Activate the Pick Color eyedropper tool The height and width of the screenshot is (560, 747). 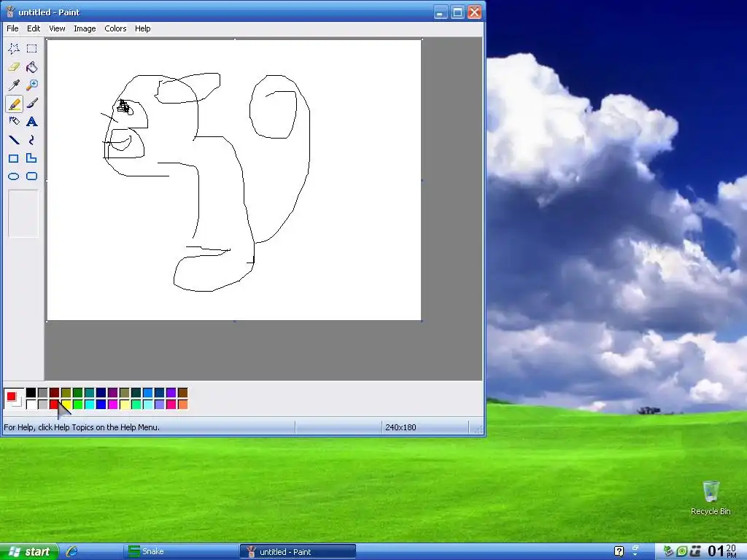[14, 85]
